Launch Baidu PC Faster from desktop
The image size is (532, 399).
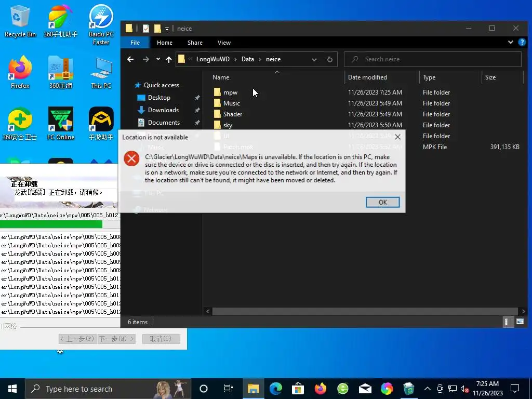pos(101,24)
